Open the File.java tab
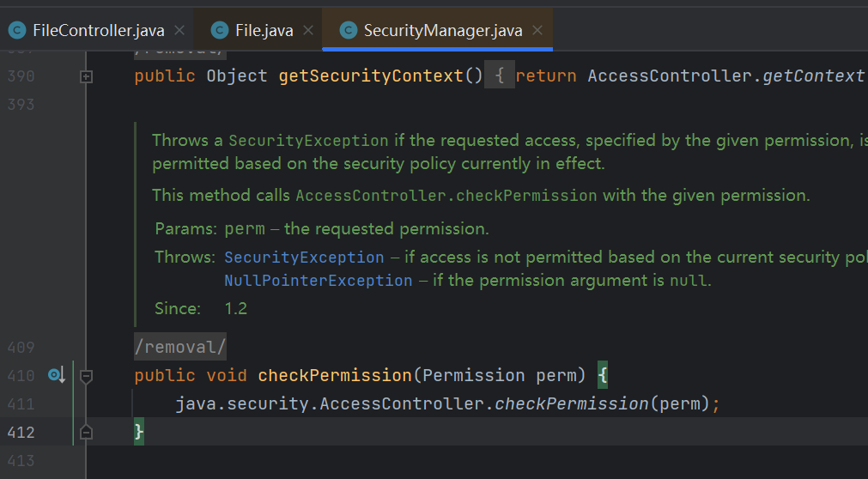Screen dimensions: 868x479 coord(264,30)
